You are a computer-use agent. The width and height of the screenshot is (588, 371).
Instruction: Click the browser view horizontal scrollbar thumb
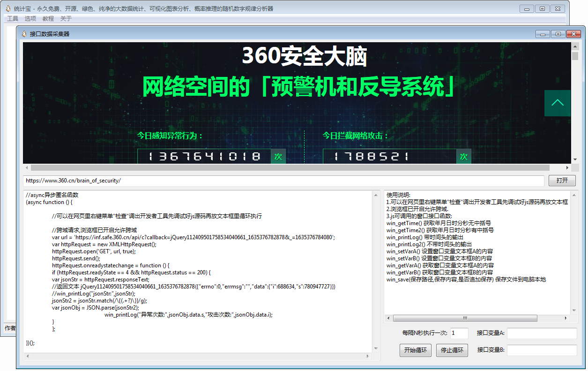(x=290, y=167)
